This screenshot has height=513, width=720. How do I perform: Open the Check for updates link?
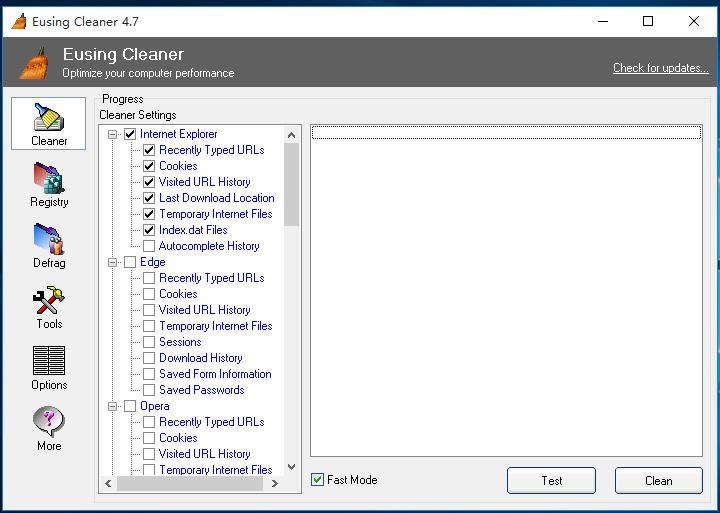pyautogui.click(x=661, y=68)
